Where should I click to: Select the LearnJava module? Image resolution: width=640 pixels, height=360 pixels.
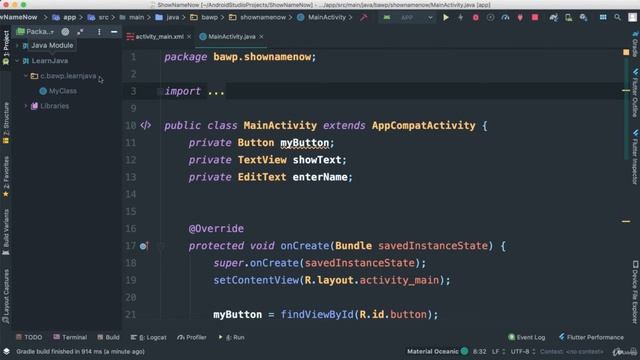pos(45,61)
